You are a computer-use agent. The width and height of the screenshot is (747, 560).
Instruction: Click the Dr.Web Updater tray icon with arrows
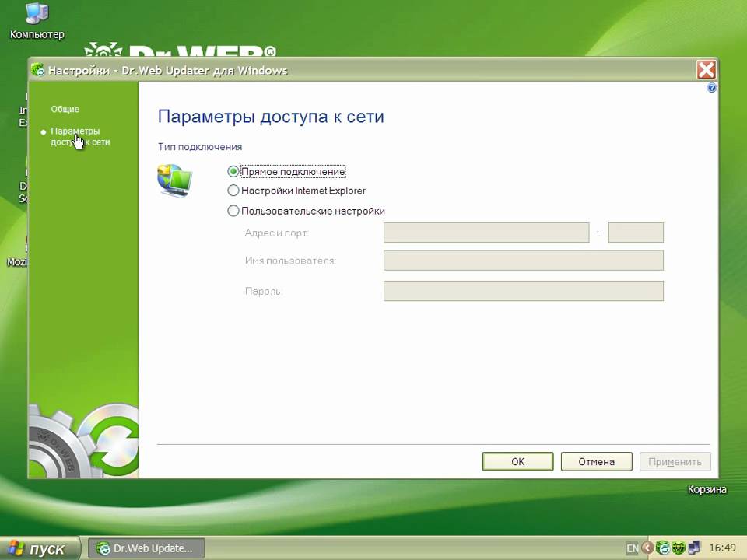[x=663, y=548]
